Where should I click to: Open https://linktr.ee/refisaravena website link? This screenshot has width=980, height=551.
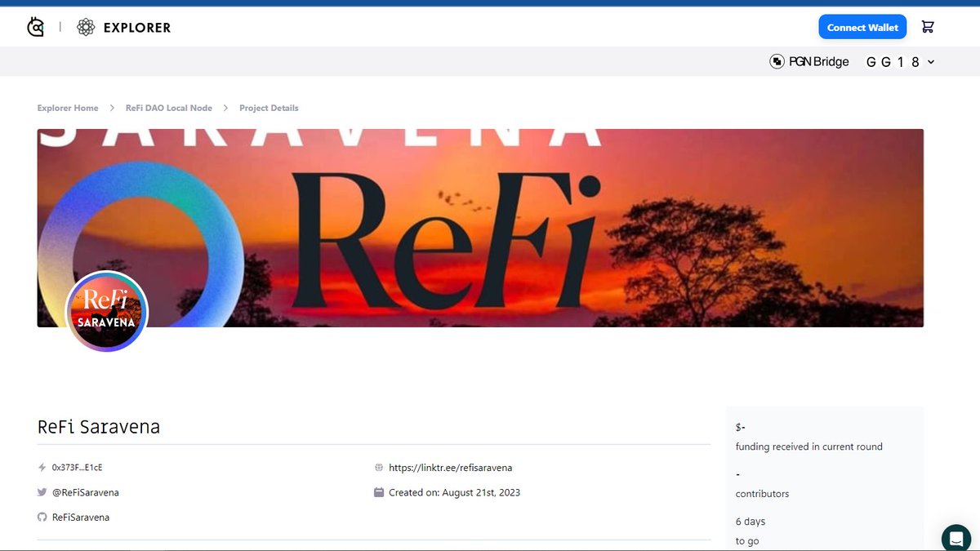coord(451,468)
